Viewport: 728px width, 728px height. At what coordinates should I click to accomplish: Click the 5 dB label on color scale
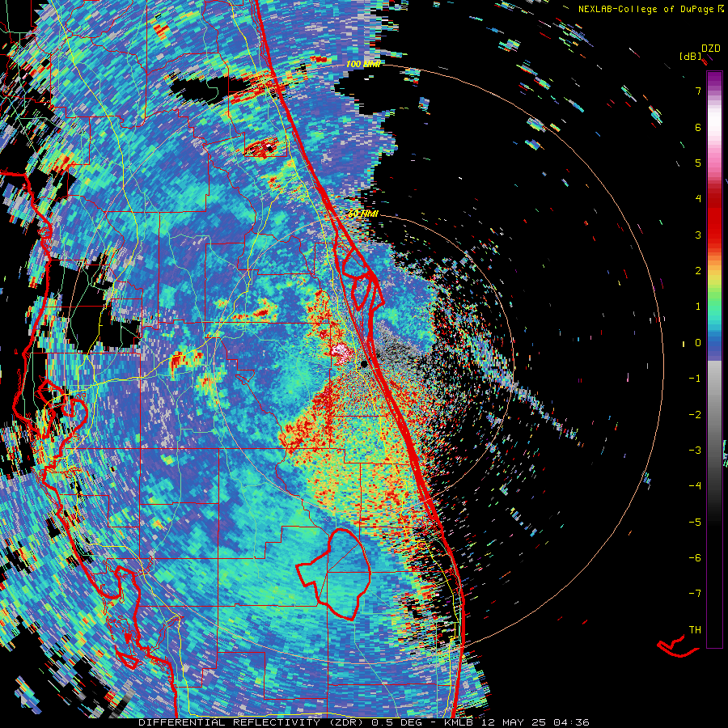coord(698,163)
